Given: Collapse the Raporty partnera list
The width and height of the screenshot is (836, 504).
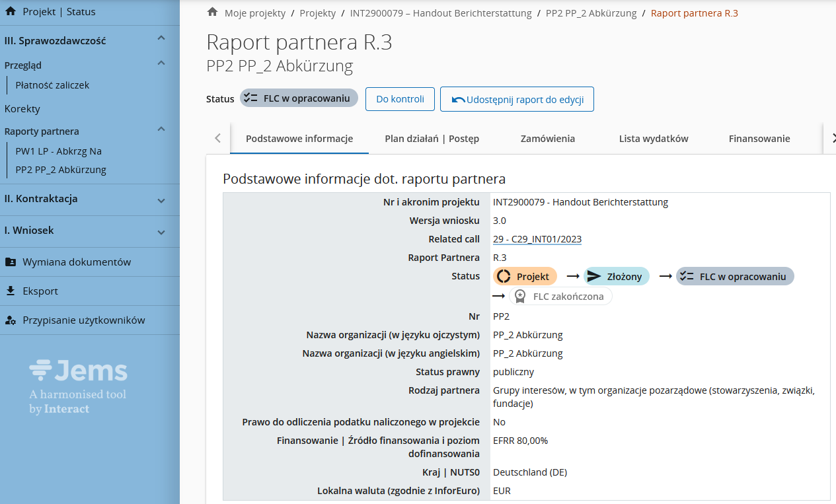Looking at the screenshot, I should pyautogui.click(x=161, y=130).
